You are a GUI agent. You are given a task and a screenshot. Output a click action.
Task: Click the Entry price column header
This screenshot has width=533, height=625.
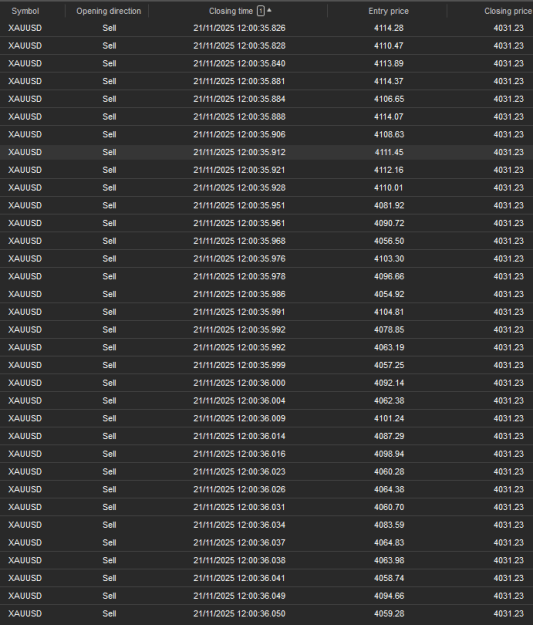388,11
